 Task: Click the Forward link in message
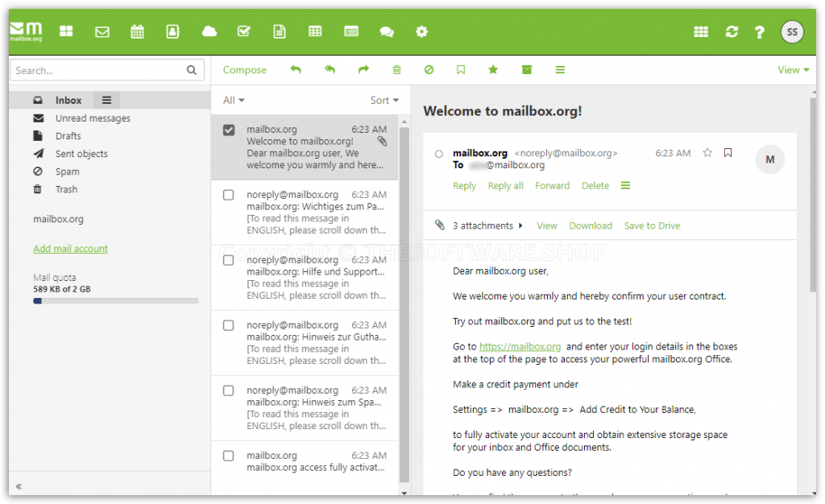coord(553,185)
